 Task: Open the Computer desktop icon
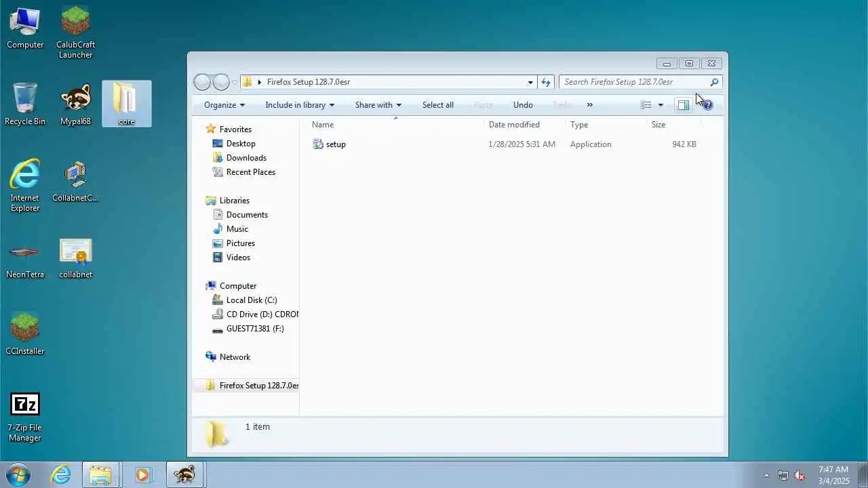25,28
